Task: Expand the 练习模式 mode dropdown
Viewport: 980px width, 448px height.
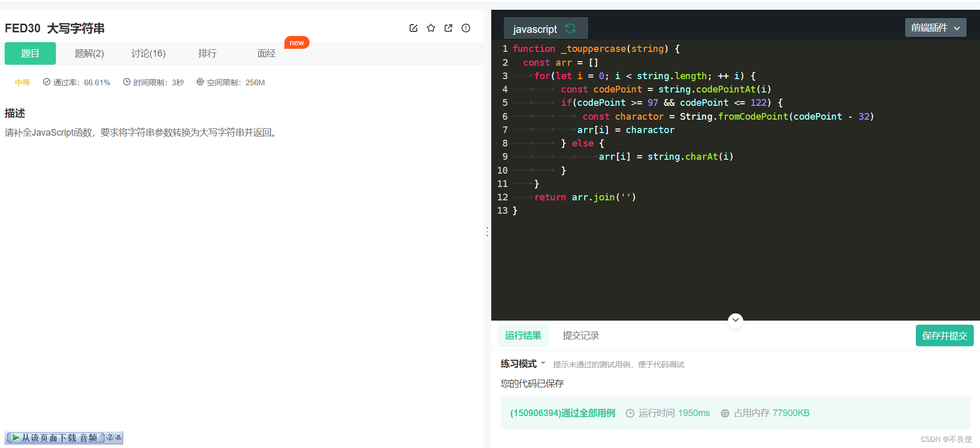Action: point(543,363)
